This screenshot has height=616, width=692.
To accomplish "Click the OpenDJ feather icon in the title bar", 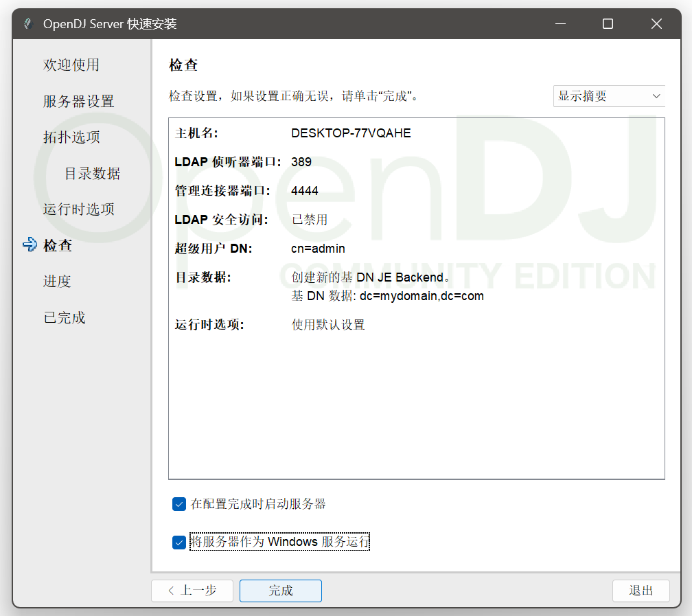I will click(x=27, y=23).
